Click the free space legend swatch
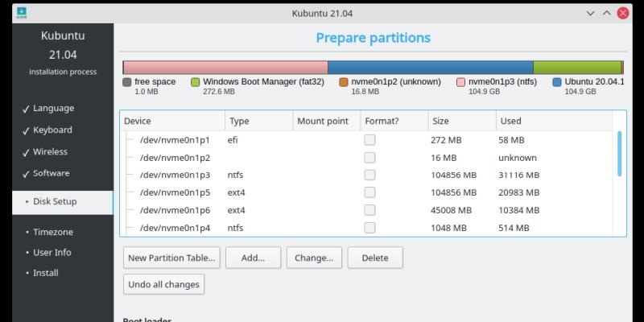Image resolution: width=644 pixels, height=322 pixels. point(126,82)
